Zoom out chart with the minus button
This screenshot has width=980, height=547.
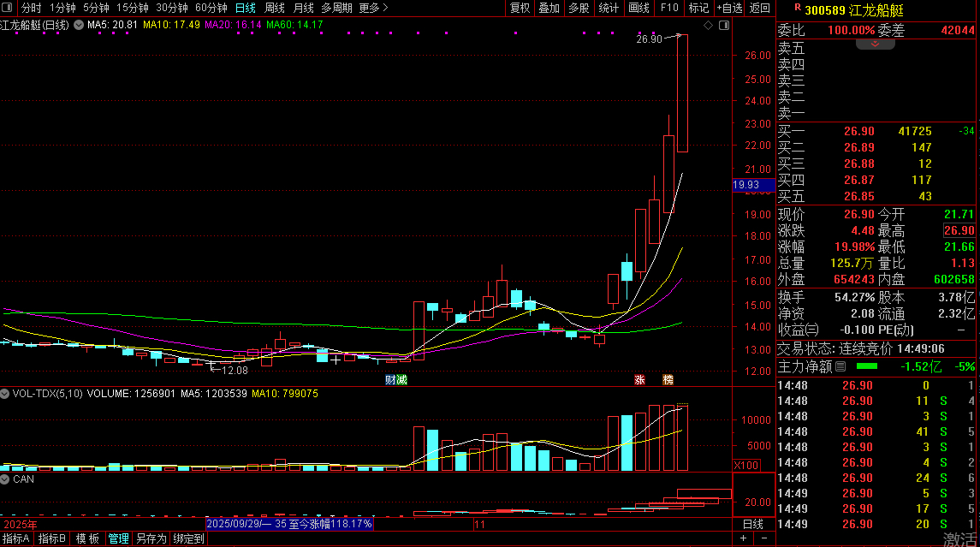pos(763,538)
